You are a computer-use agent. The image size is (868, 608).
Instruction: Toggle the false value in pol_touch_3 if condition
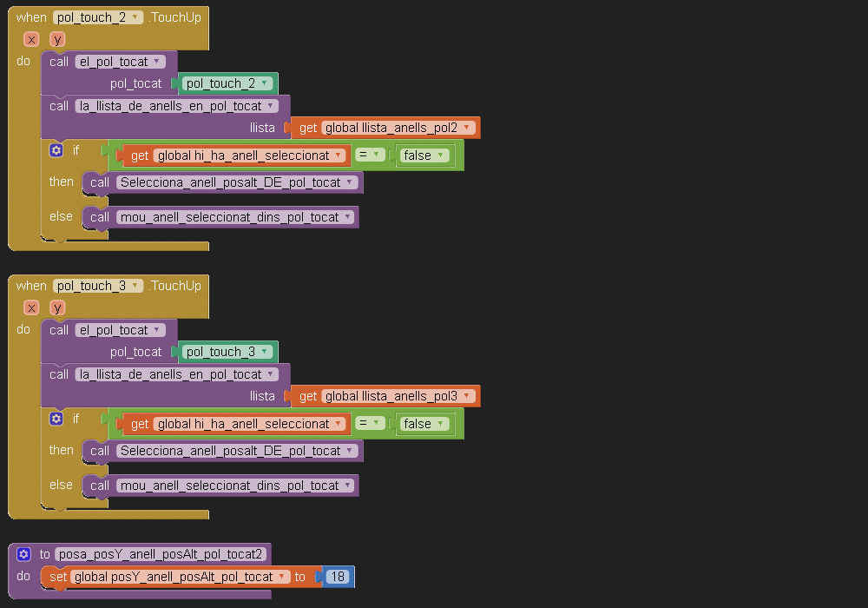(424, 424)
